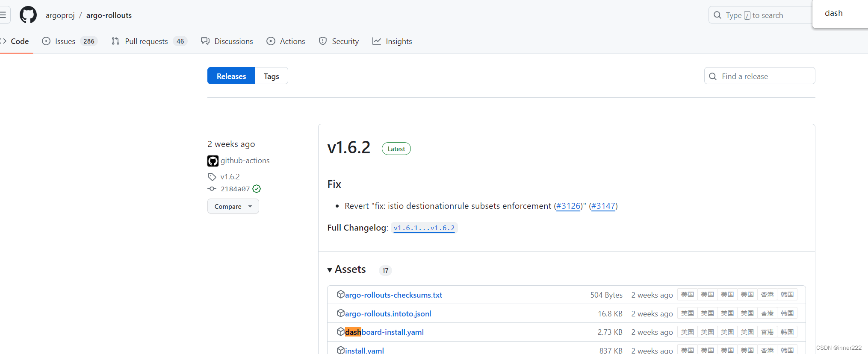Click the '504 Bytes' file size
The width and height of the screenshot is (868, 354).
(606, 295)
